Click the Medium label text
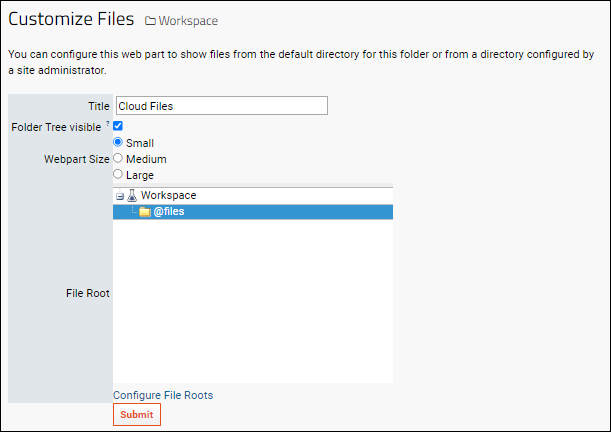The image size is (611, 432). tap(146, 159)
